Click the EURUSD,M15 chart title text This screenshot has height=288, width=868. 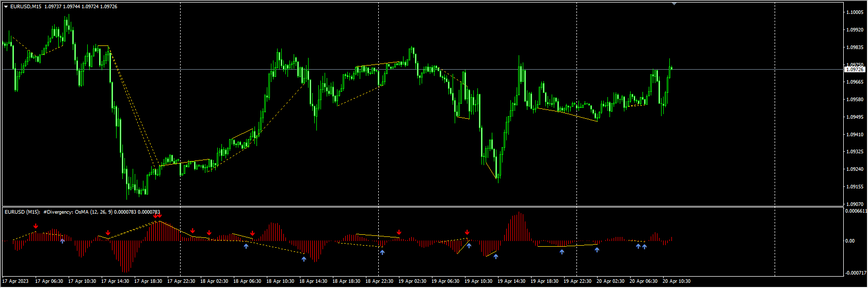(x=26, y=7)
